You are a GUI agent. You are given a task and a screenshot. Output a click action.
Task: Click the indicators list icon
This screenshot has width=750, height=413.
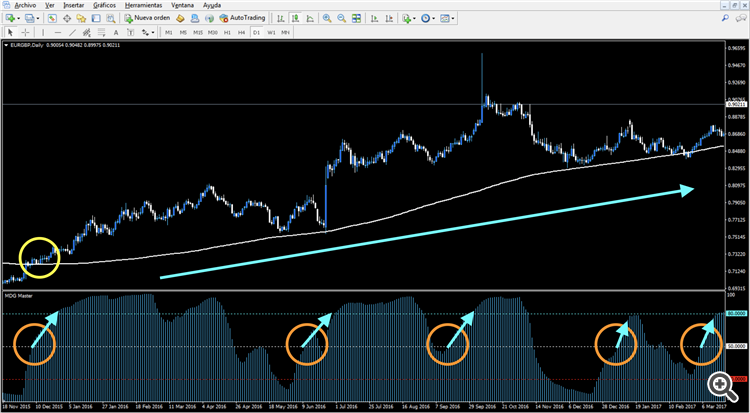[407, 18]
